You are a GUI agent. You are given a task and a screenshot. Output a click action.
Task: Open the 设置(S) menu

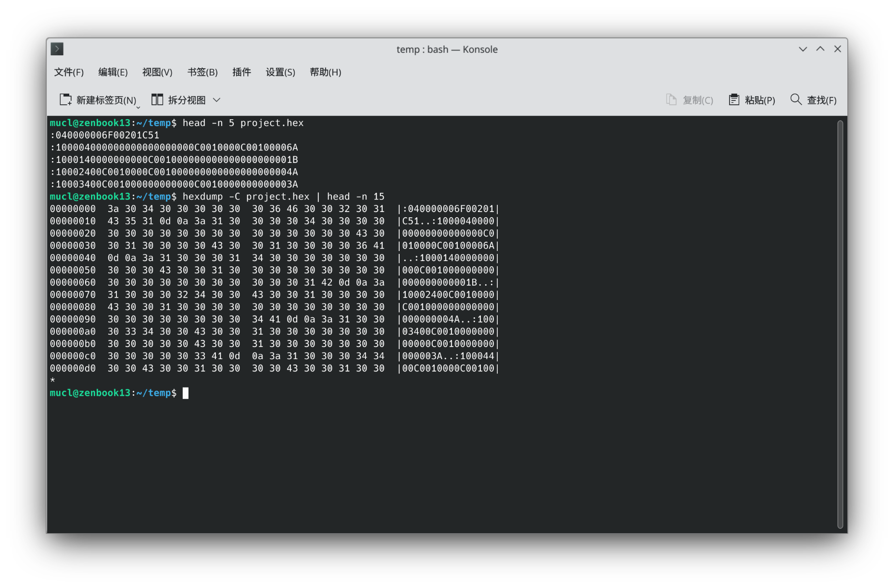pyautogui.click(x=280, y=72)
